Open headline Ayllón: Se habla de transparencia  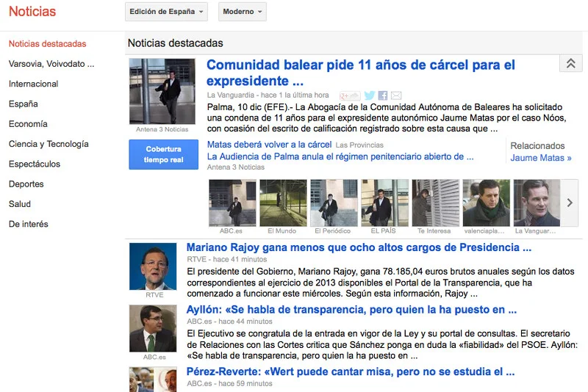point(352,310)
